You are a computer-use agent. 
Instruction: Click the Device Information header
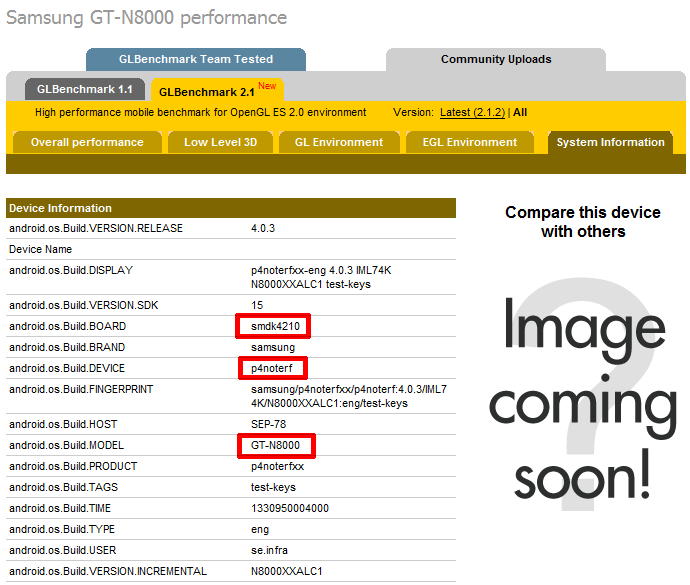point(231,208)
